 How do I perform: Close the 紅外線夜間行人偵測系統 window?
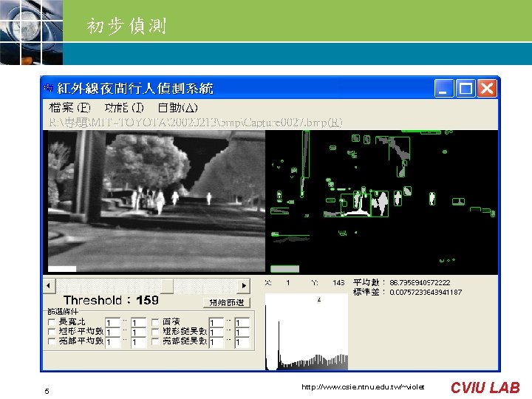pyautogui.click(x=487, y=89)
